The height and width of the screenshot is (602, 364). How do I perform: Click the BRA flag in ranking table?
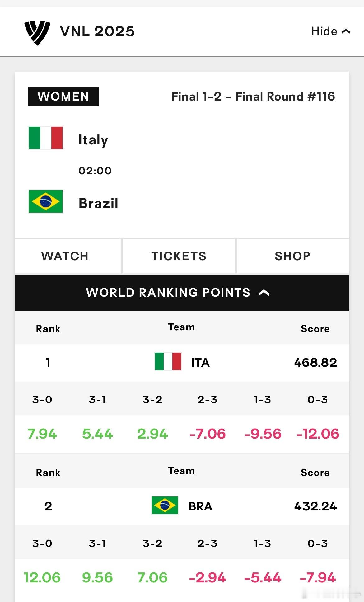[165, 505]
